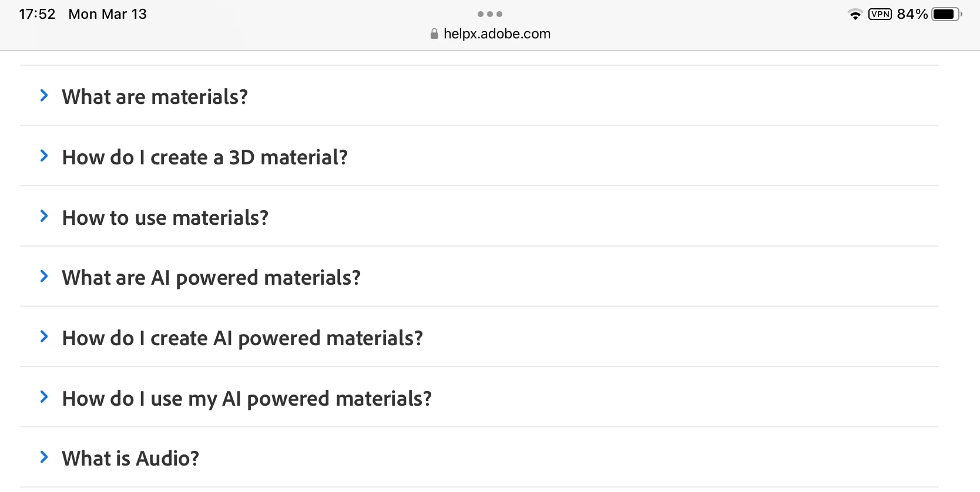Tap the helpx.adobe.com address field
Screen dimensions: 980x492
click(x=497, y=34)
